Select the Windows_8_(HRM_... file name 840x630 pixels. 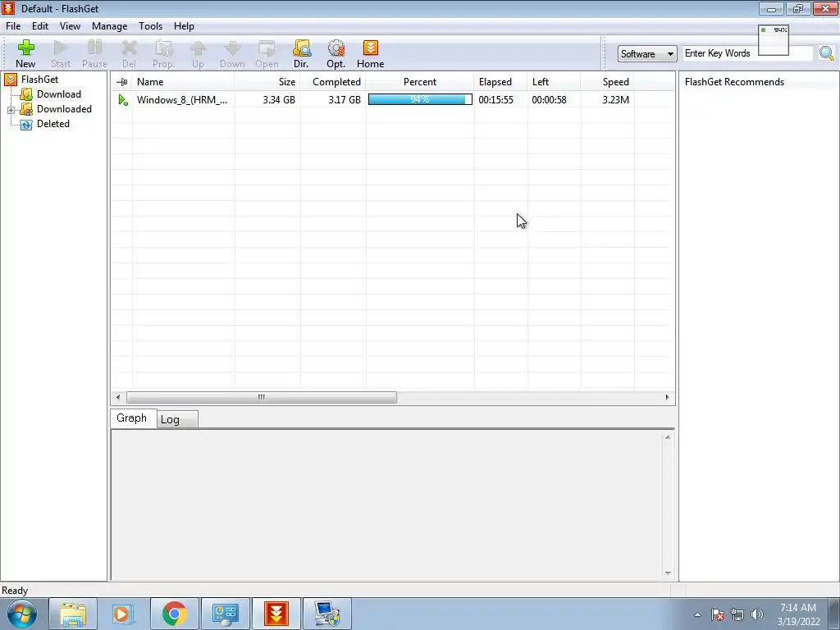point(182,99)
